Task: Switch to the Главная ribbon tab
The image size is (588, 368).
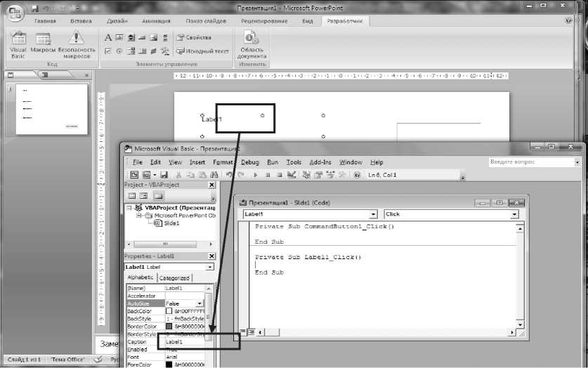Action: tap(45, 21)
